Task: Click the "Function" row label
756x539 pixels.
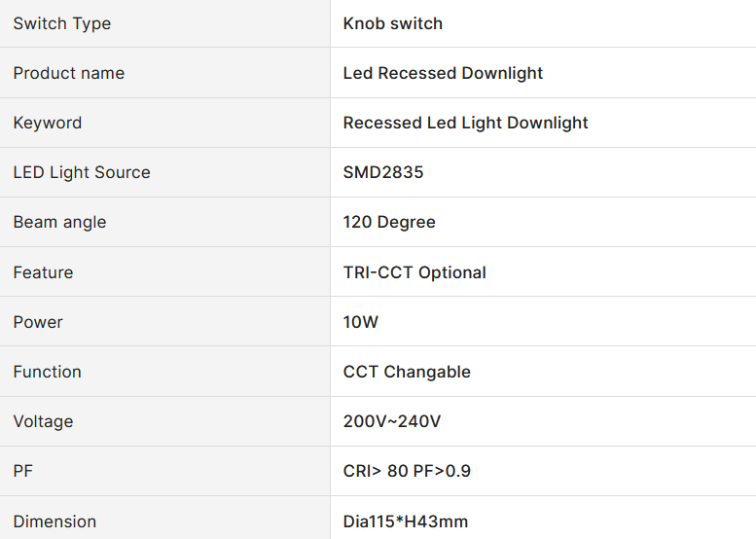Action: coord(48,372)
